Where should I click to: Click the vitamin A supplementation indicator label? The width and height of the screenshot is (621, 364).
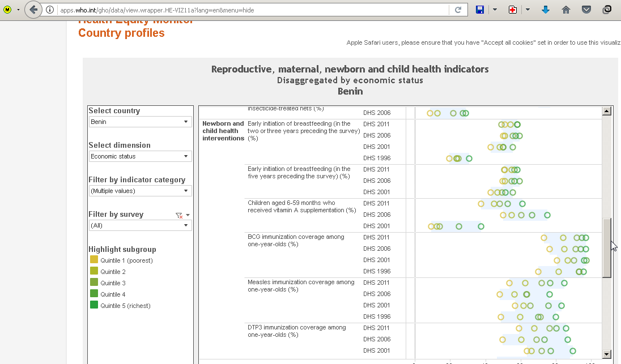coord(302,207)
